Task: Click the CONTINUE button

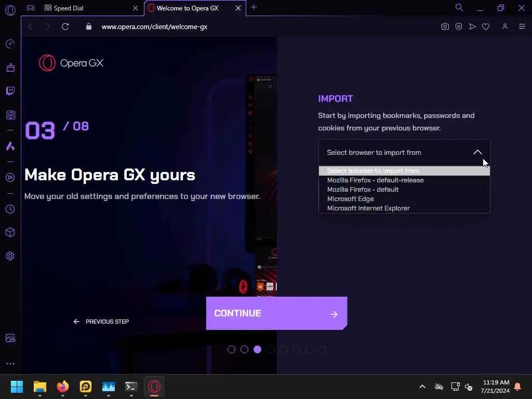Action: 276,313
